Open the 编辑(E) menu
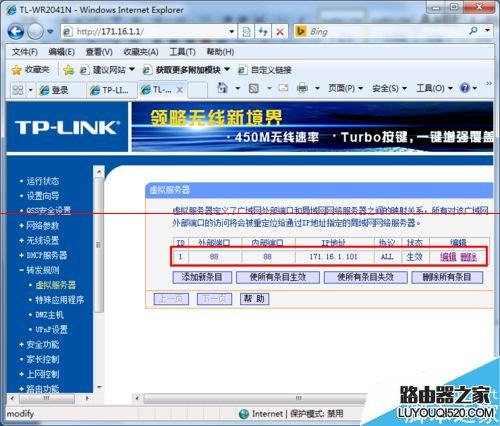Image resolution: width=500 pixels, height=426 pixels. pos(61,52)
